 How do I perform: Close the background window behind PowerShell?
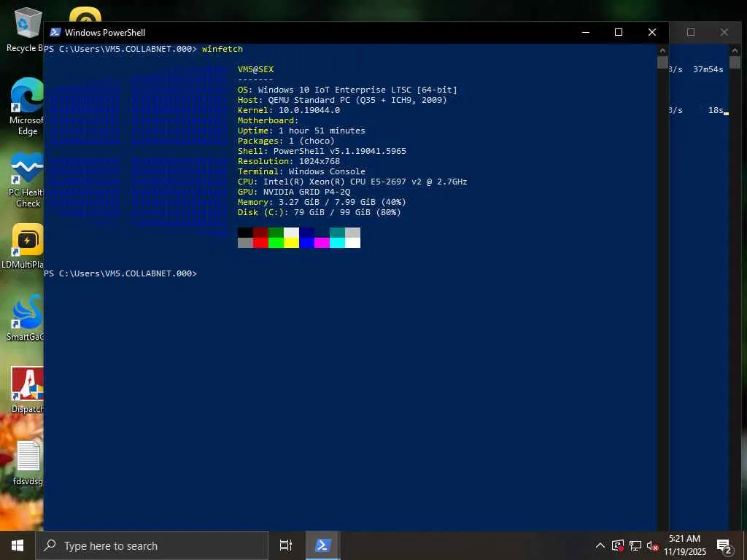coord(724,32)
